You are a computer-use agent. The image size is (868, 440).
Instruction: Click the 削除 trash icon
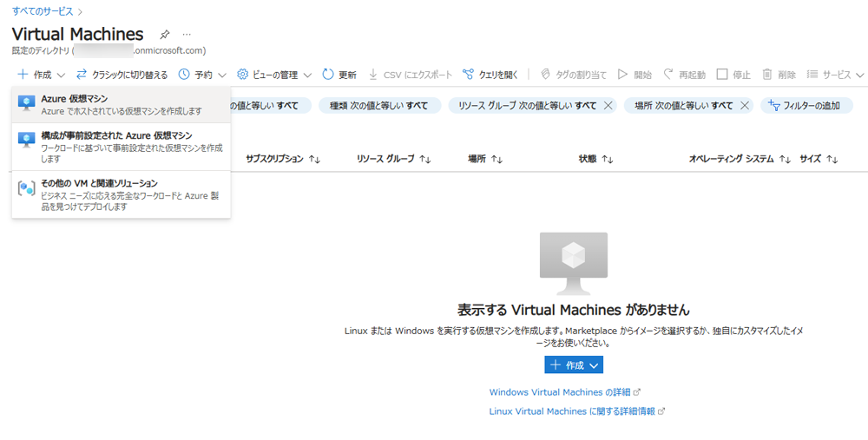pyautogui.click(x=766, y=75)
